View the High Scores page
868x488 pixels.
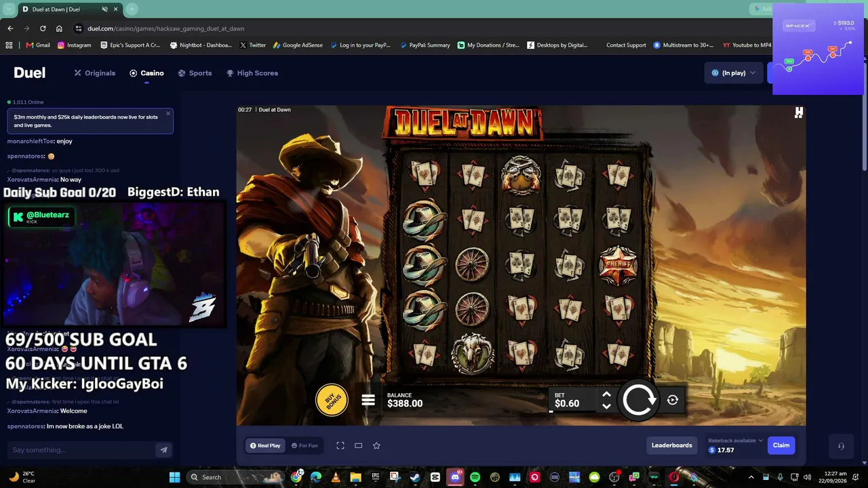point(252,73)
